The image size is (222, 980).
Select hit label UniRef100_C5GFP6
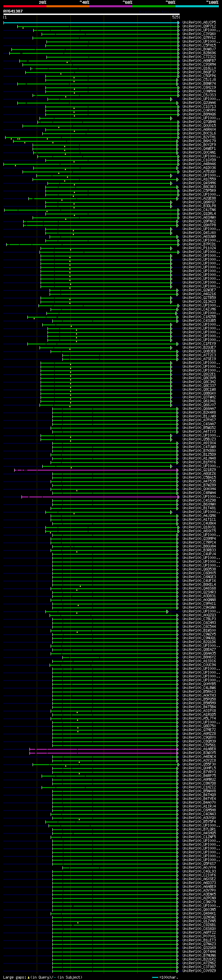[199, 76]
